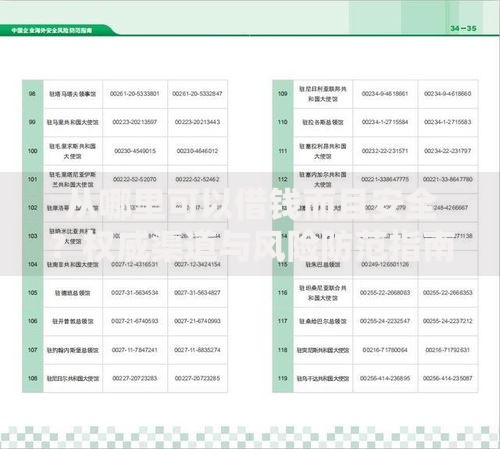This screenshot has width=500, height=449.
Task: Click row number 116 in right table
Action: [283, 293]
